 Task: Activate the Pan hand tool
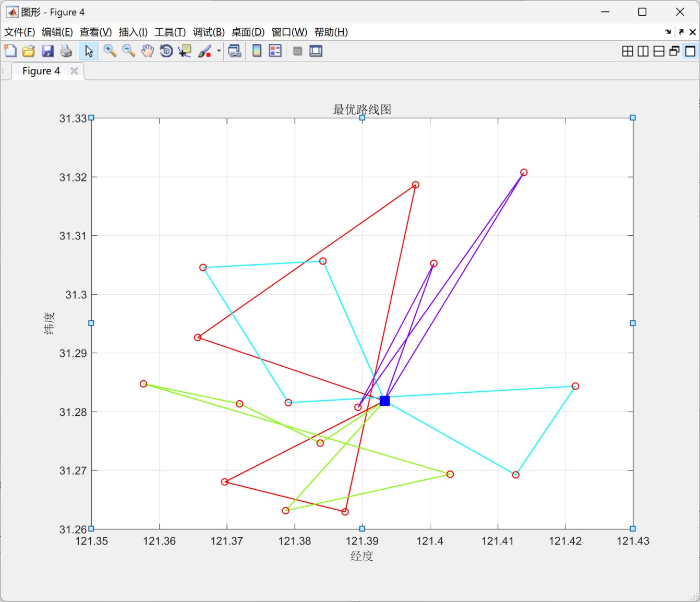[148, 51]
